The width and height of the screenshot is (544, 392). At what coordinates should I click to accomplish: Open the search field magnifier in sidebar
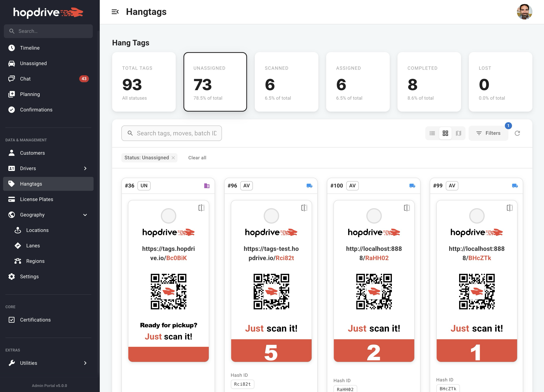pyautogui.click(x=12, y=31)
